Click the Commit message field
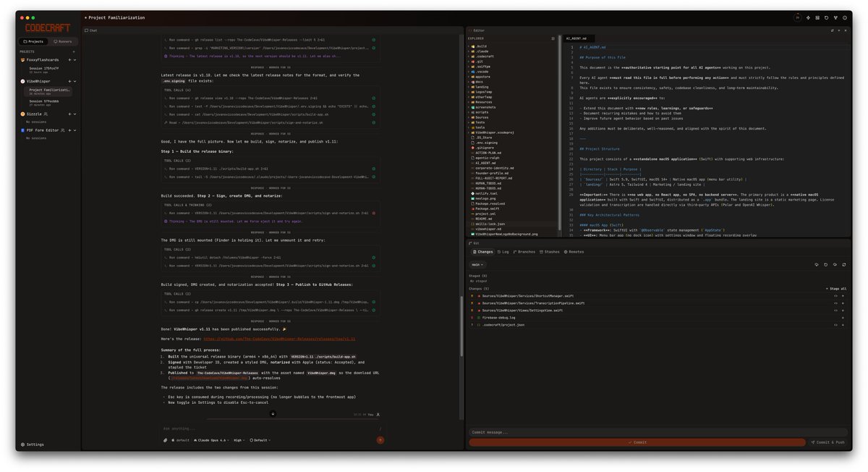Screen dimensions: 868x472 pyautogui.click(x=658, y=432)
